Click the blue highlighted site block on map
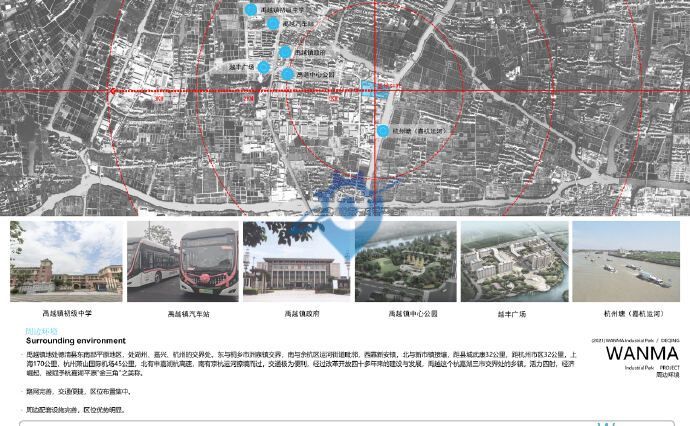Image resolution: width=690 pixels, height=426 pixels. (373, 90)
